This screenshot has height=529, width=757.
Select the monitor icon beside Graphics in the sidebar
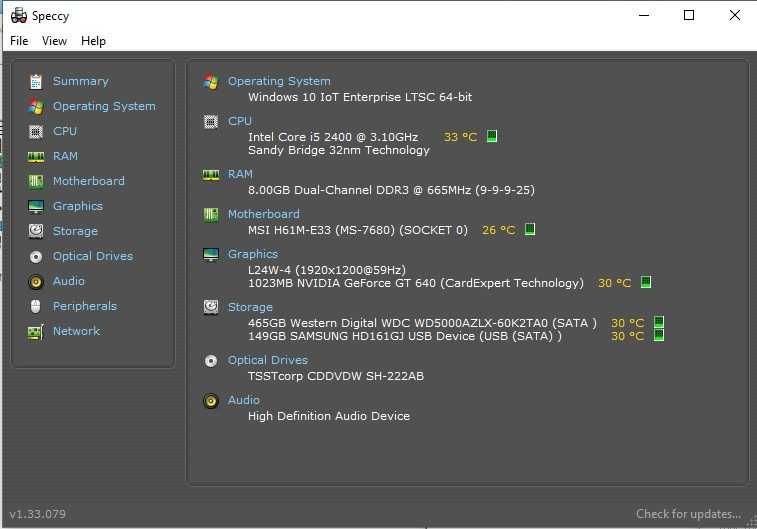point(36,207)
